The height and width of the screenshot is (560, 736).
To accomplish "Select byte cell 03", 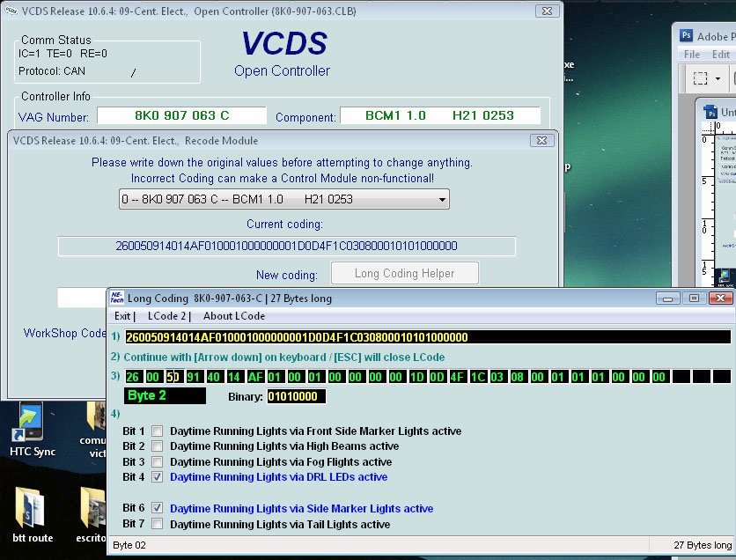I will (x=497, y=377).
